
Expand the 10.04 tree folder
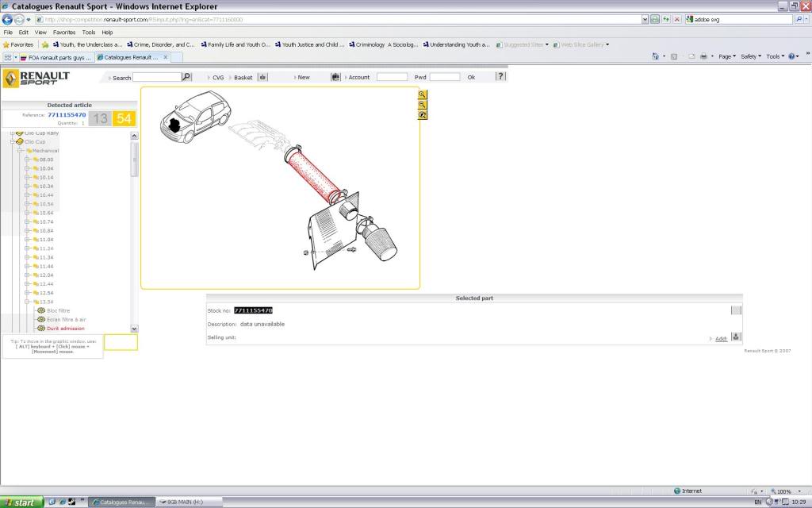click(27, 168)
